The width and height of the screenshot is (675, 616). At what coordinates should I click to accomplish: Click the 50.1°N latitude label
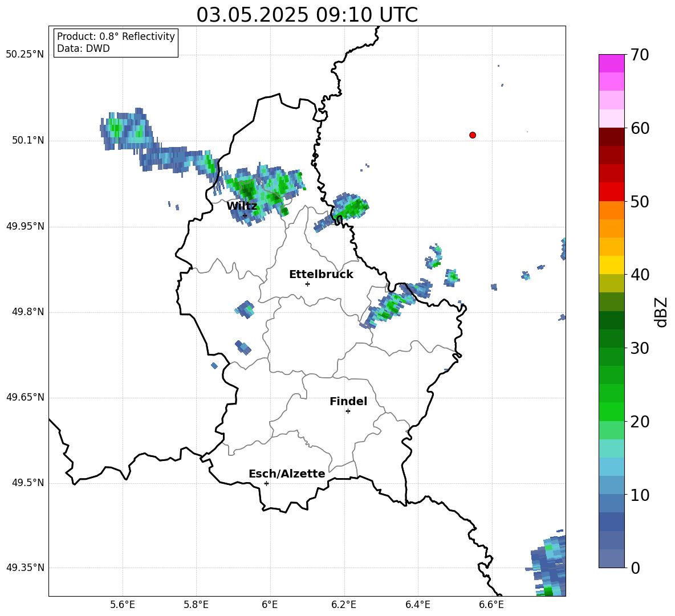click(28, 140)
